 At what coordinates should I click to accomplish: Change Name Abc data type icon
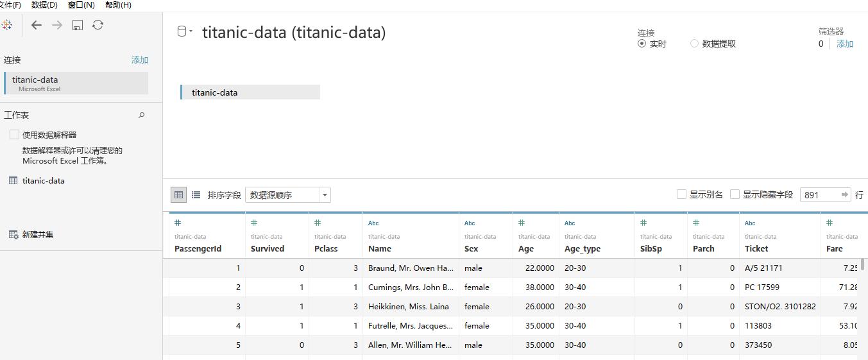pyautogui.click(x=373, y=223)
